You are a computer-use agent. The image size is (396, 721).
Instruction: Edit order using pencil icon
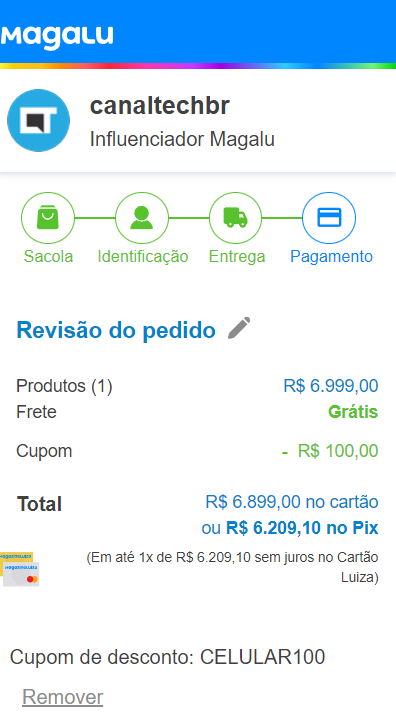239,328
